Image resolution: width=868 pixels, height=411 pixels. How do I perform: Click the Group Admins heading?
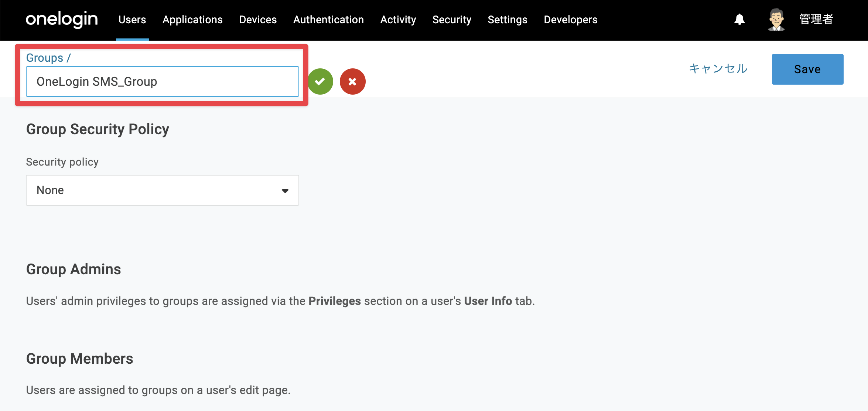pos(74,269)
